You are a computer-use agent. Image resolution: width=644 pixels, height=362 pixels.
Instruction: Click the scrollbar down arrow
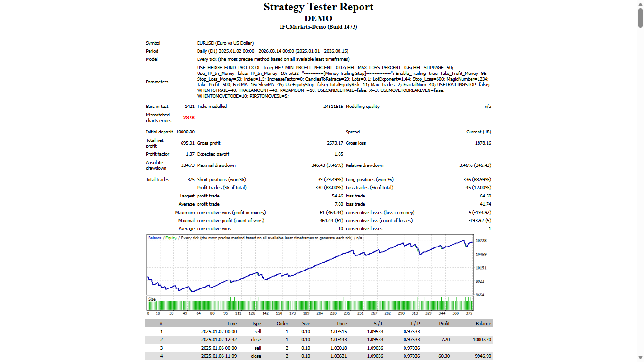coord(640,358)
